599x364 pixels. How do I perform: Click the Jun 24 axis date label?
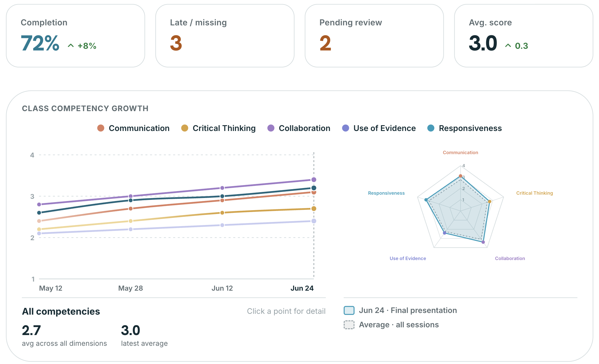[302, 288]
